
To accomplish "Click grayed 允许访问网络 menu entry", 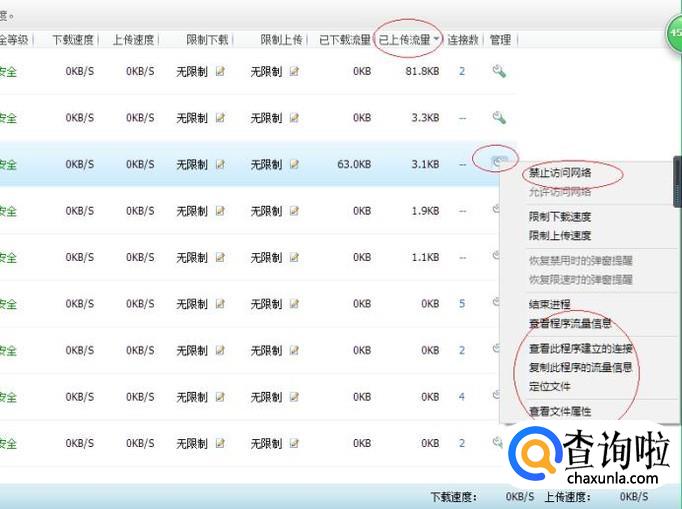I will point(560,192).
